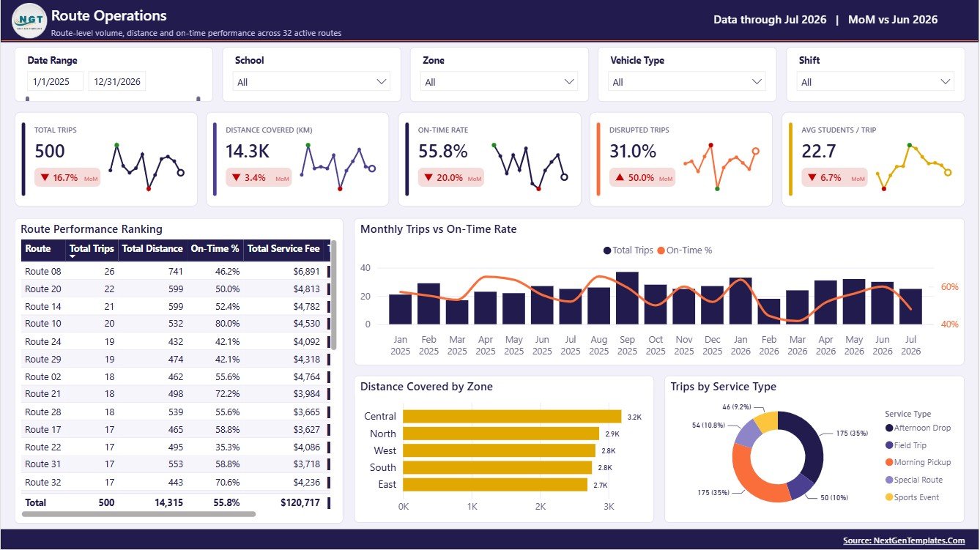Click the left handle of date range slider
This screenshot has width=980, height=550.
(x=28, y=99)
